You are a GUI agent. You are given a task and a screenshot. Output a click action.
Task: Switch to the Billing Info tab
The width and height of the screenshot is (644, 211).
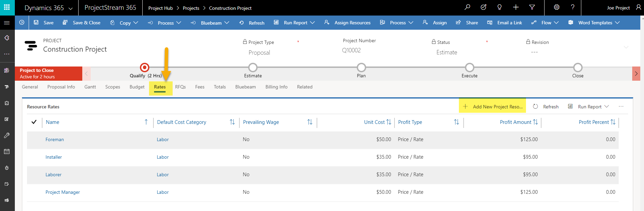point(276,87)
